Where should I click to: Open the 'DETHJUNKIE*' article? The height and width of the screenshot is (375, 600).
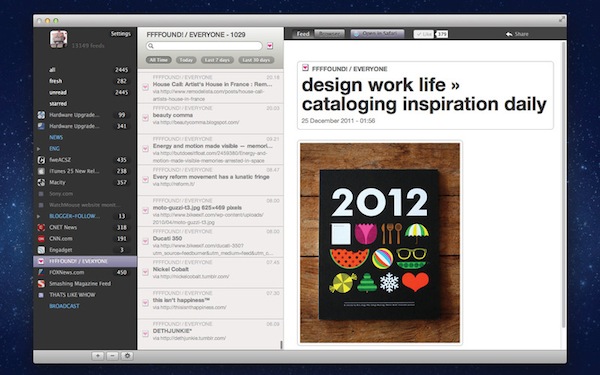(x=210, y=334)
